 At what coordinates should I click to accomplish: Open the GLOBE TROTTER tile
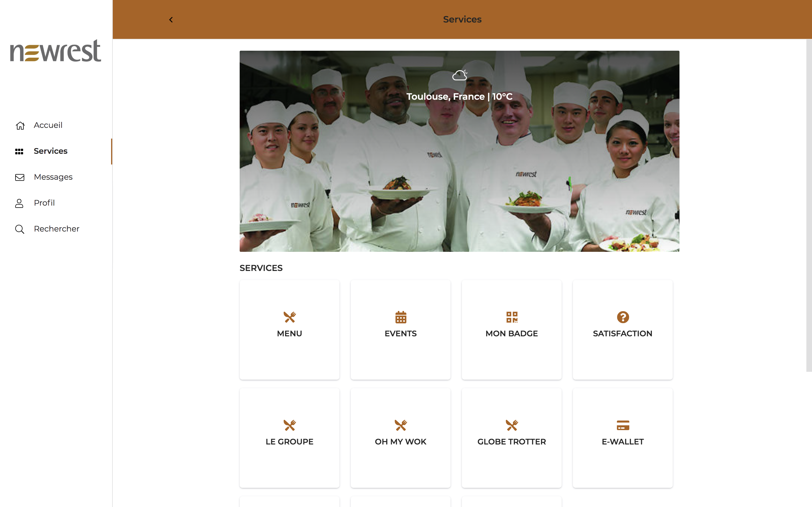[511, 438]
